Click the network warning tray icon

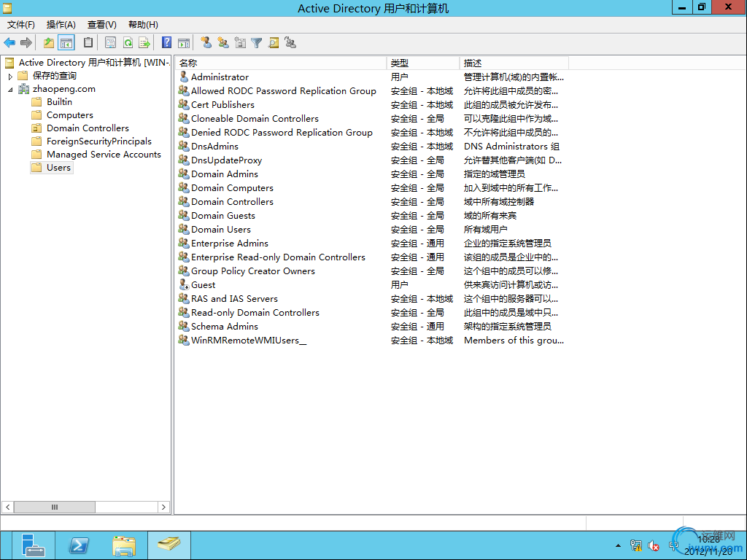coord(636,545)
